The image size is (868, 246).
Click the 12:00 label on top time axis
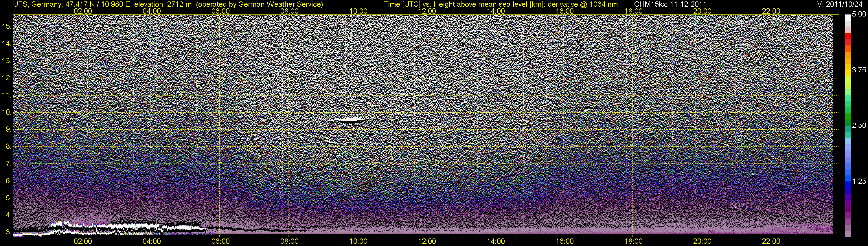(427, 11)
